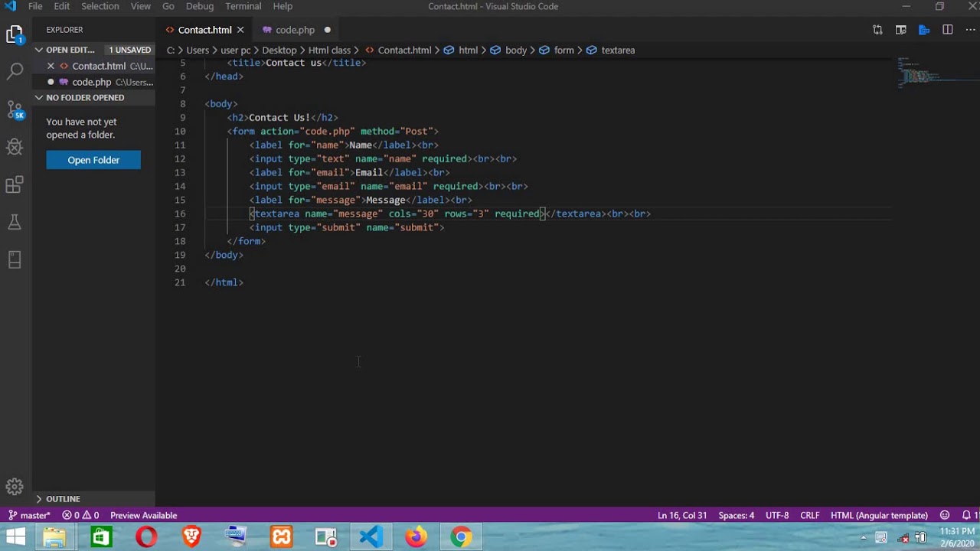980x551 pixels.
Task: Open XAMPP from the taskbar
Action: tap(281, 537)
